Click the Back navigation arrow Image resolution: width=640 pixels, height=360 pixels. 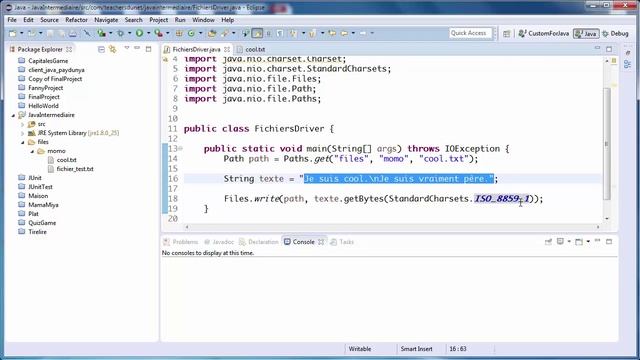tap(344, 33)
